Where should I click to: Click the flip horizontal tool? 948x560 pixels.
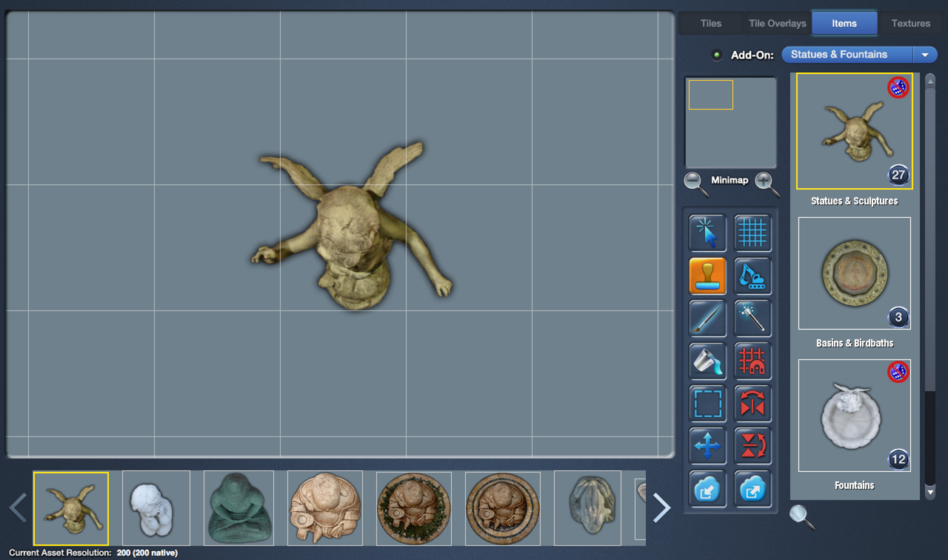752,404
